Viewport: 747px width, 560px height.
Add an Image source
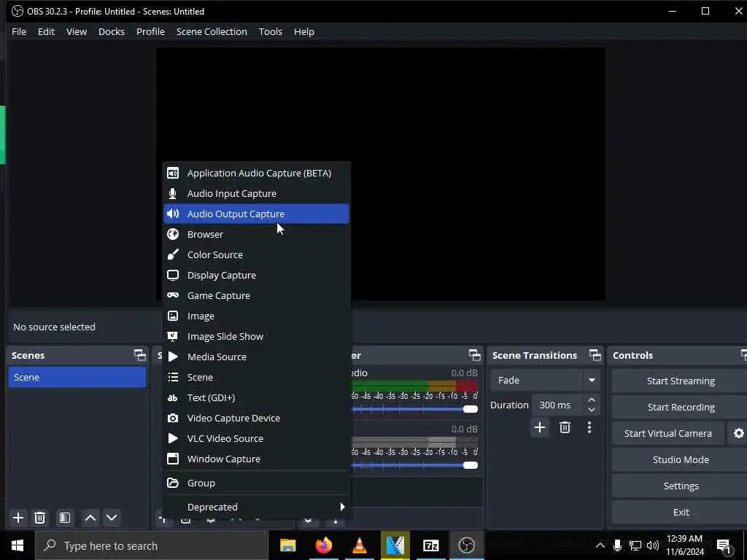pyautogui.click(x=256, y=316)
